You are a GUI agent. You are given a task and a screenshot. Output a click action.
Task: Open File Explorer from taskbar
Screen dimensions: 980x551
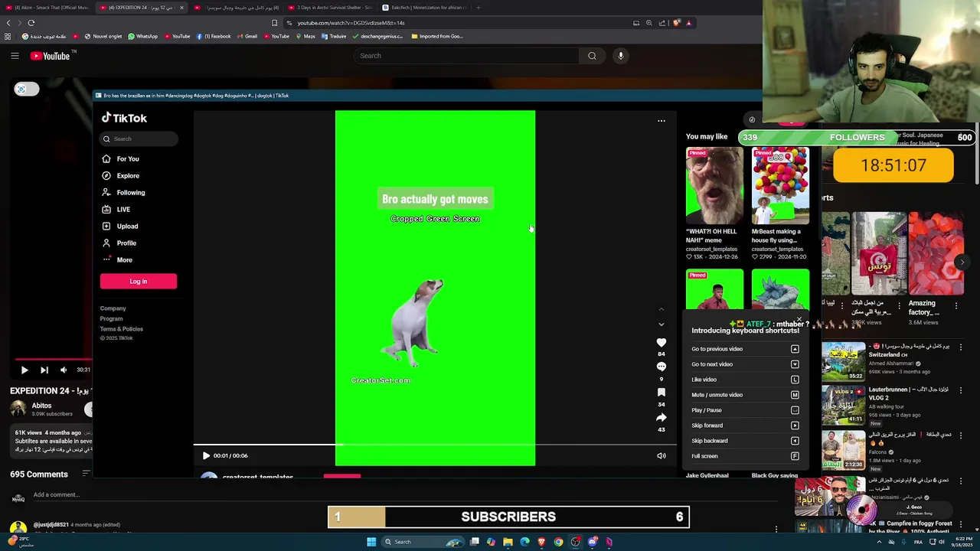click(x=508, y=542)
